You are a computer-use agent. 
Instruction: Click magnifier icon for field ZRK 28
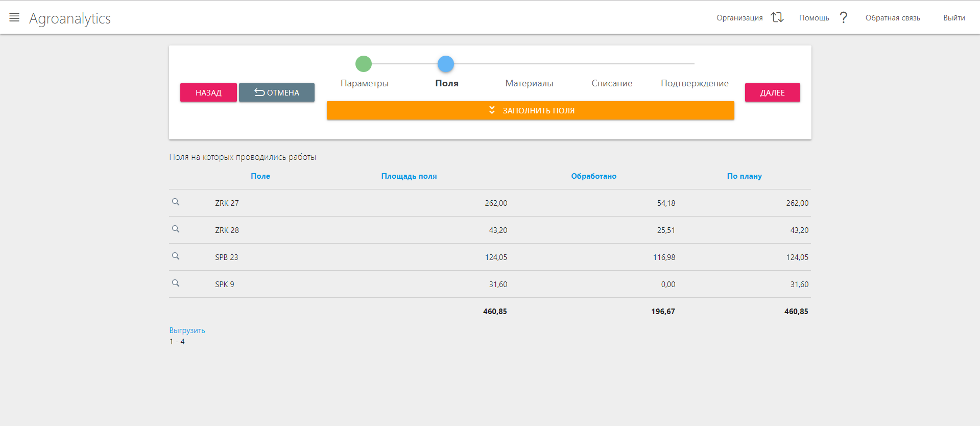tap(176, 229)
